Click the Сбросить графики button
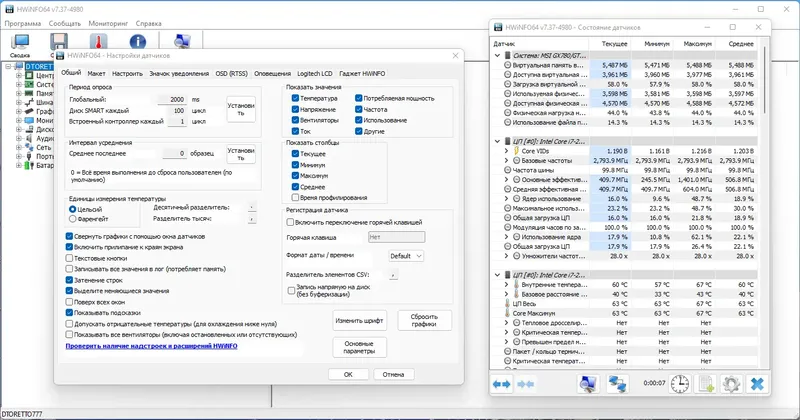Image resolution: width=800 pixels, height=420 pixels. (424, 320)
